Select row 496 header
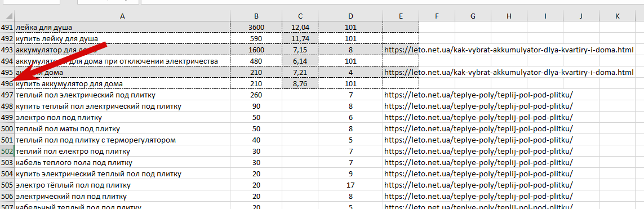The height and width of the screenshot is (209, 644). [7, 84]
